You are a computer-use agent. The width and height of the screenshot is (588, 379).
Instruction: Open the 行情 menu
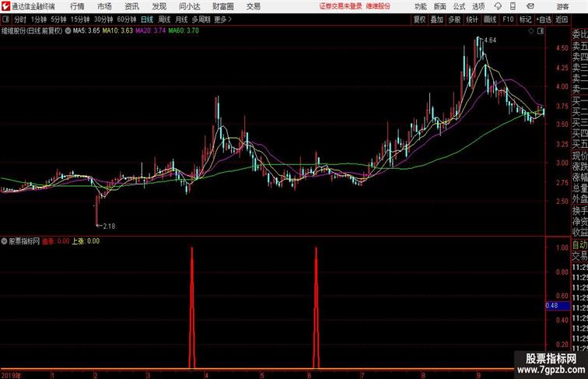(x=77, y=6)
